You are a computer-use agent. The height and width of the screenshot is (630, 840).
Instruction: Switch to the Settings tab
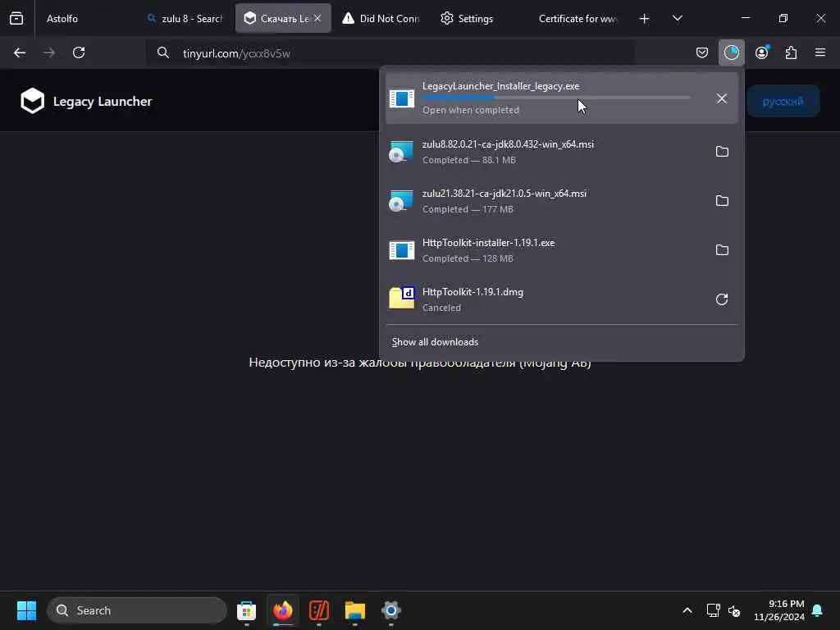(x=467, y=18)
